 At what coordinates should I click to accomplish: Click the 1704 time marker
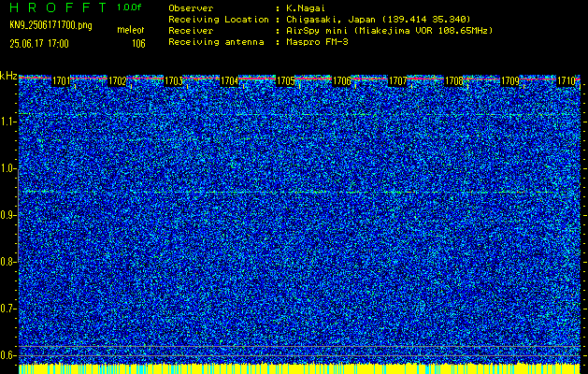(230, 80)
